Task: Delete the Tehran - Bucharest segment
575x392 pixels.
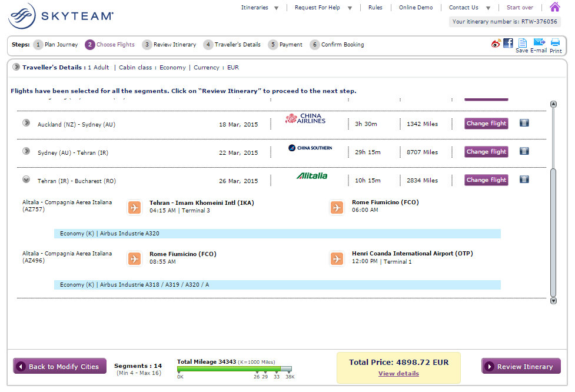Action: tap(524, 180)
